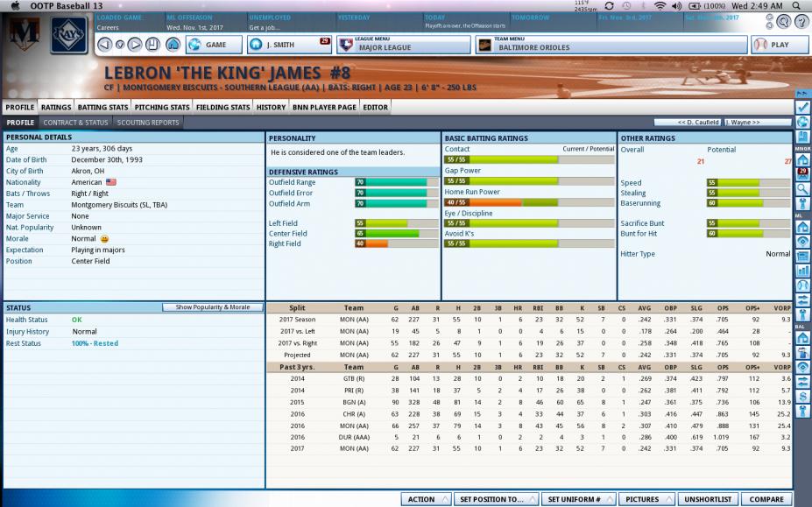The height and width of the screenshot is (507, 812).
Task: Click the VORP column header in Split table
Action: pos(781,307)
